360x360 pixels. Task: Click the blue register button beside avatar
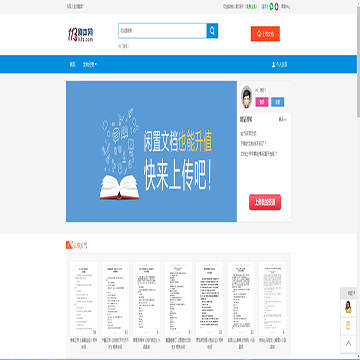[278, 102]
